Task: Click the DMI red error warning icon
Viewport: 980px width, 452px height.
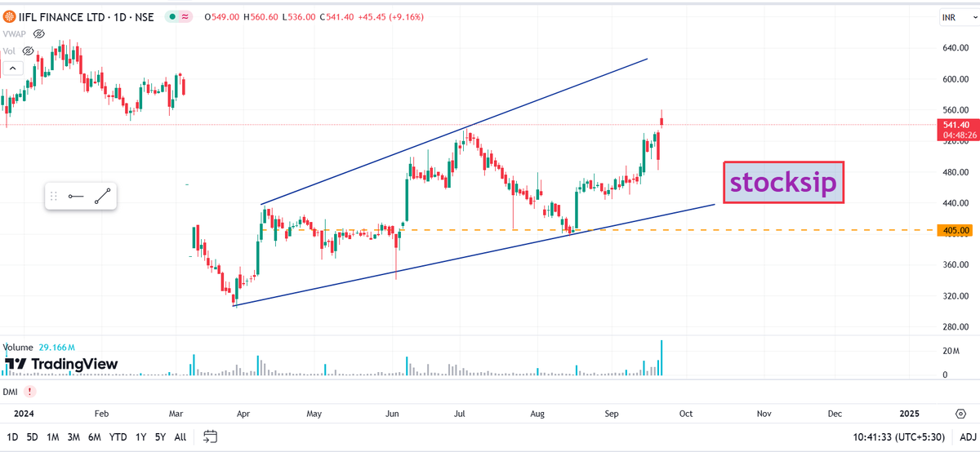Action: click(30, 391)
